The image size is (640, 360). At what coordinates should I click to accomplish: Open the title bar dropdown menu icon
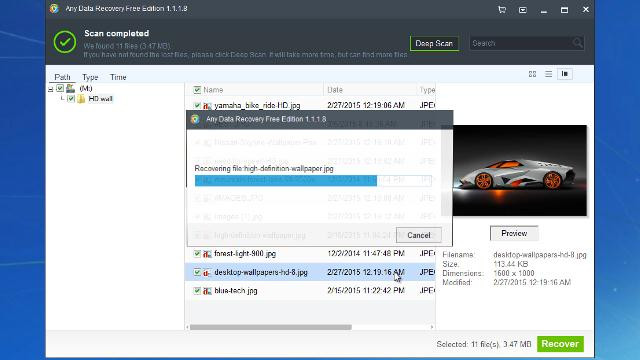click(x=522, y=10)
